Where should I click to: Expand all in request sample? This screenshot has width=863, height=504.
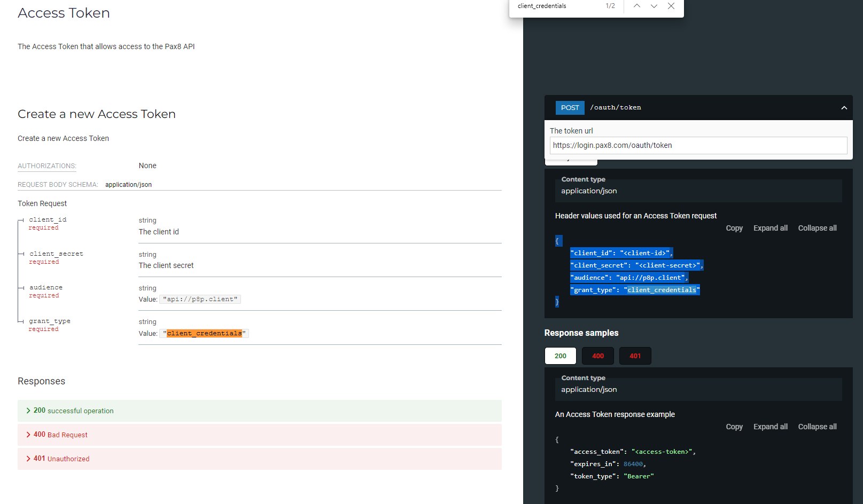[x=770, y=228]
